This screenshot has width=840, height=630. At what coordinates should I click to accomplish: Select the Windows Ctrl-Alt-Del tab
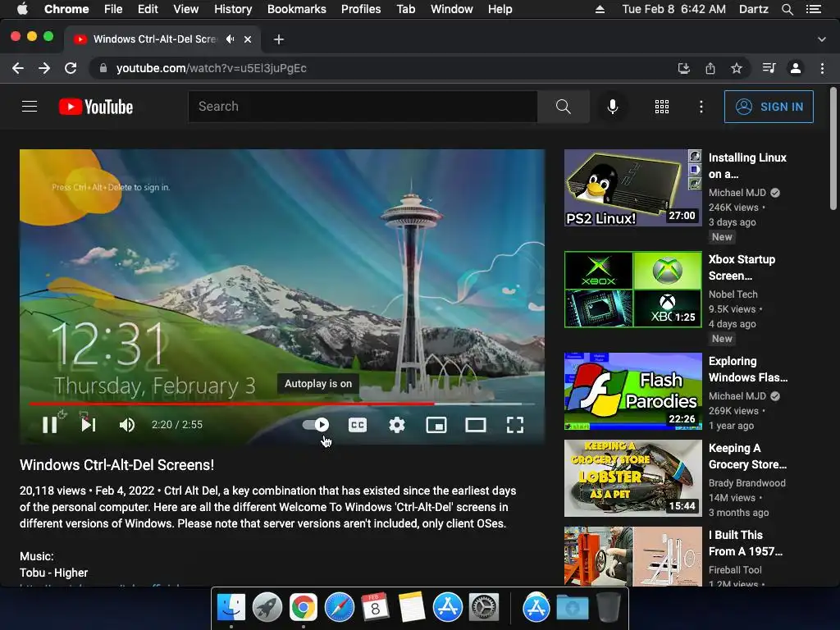[x=163, y=39]
